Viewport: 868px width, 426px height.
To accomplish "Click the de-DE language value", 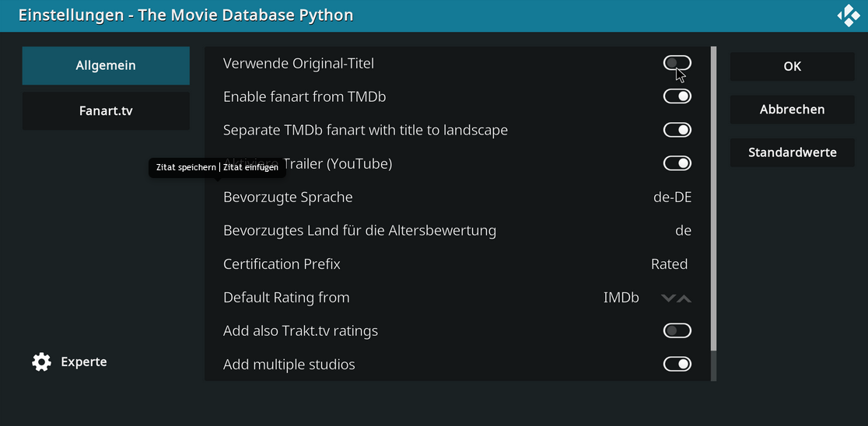I will tap(673, 197).
